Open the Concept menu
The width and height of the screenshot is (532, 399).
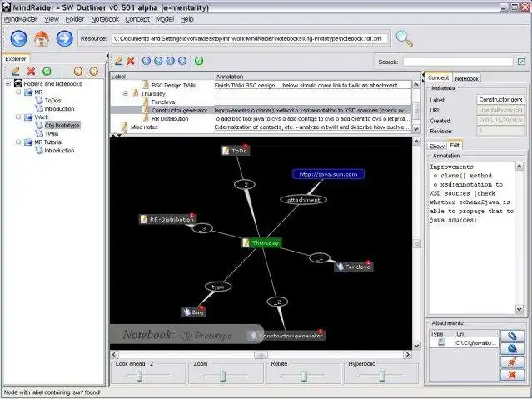point(137,19)
